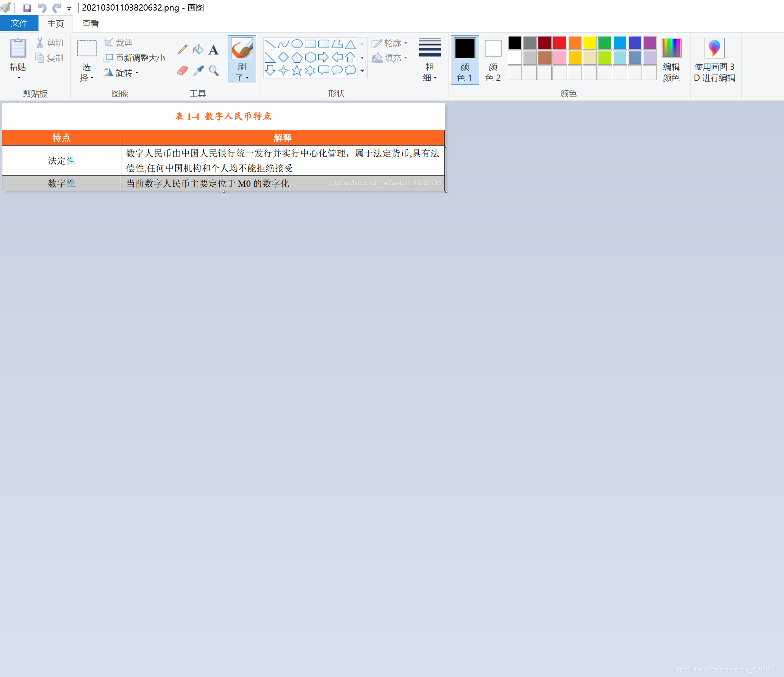
Task: Click 重新调整大小 resize button
Action: 135,58
